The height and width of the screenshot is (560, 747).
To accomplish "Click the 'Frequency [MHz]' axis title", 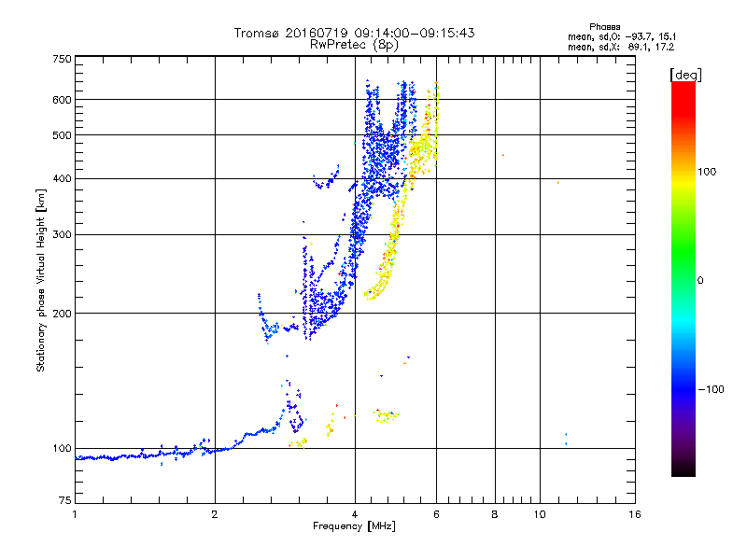I will tap(354, 526).
